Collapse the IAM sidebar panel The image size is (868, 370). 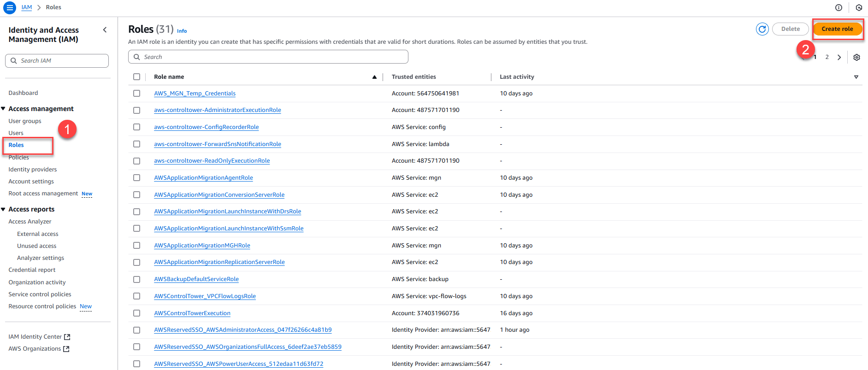pyautogui.click(x=105, y=30)
